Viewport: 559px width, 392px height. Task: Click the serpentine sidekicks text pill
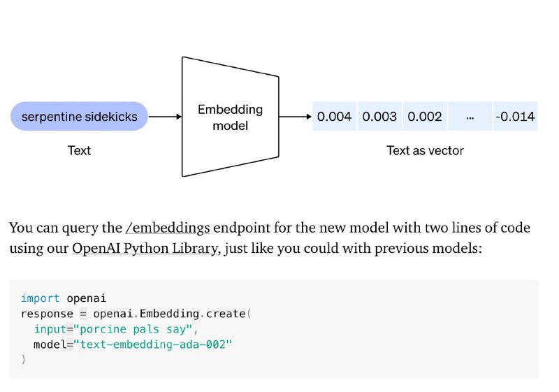click(79, 116)
